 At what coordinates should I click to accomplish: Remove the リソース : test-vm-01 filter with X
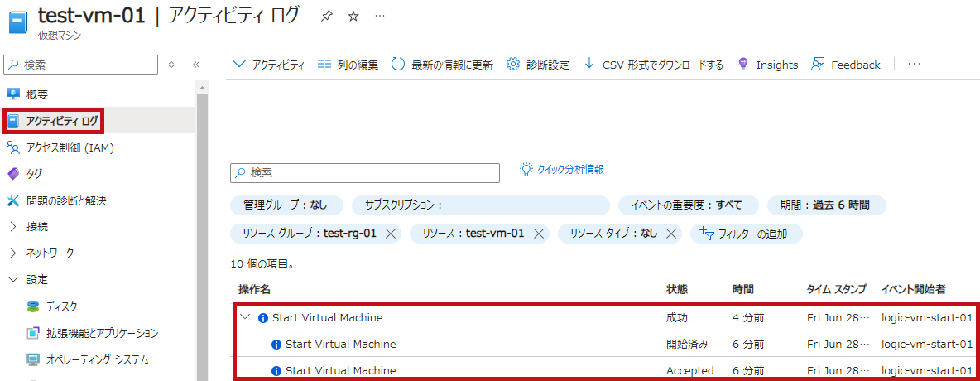click(538, 234)
